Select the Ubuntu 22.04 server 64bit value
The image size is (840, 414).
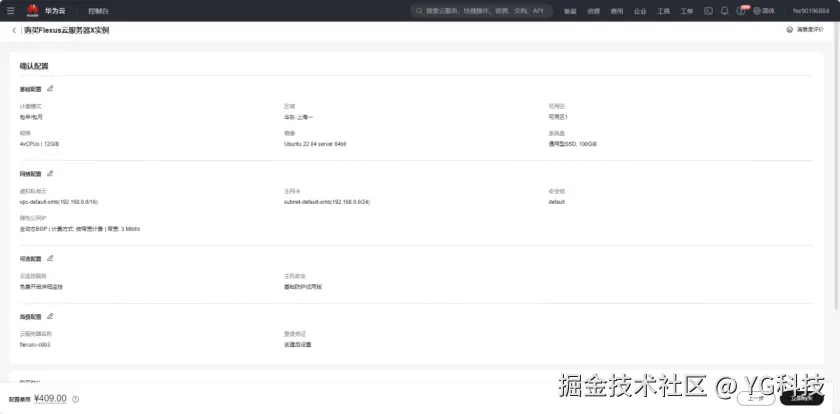pos(315,144)
